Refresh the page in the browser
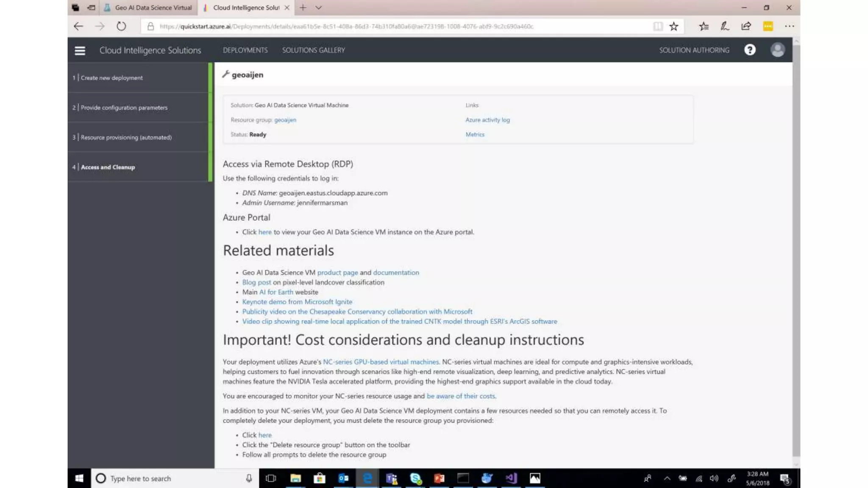Image resolution: width=868 pixels, height=488 pixels. (121, 26)
